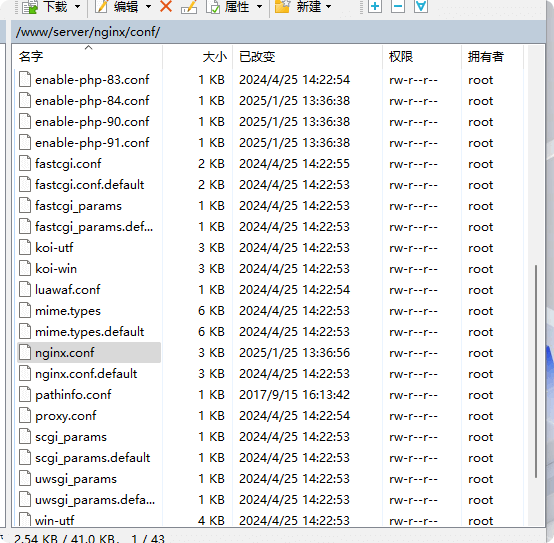This screenshot has height=543, width=554.
Task: Click the file icon of fastcgi.conf
Action: pyautogui.click(x=25, y=164)
